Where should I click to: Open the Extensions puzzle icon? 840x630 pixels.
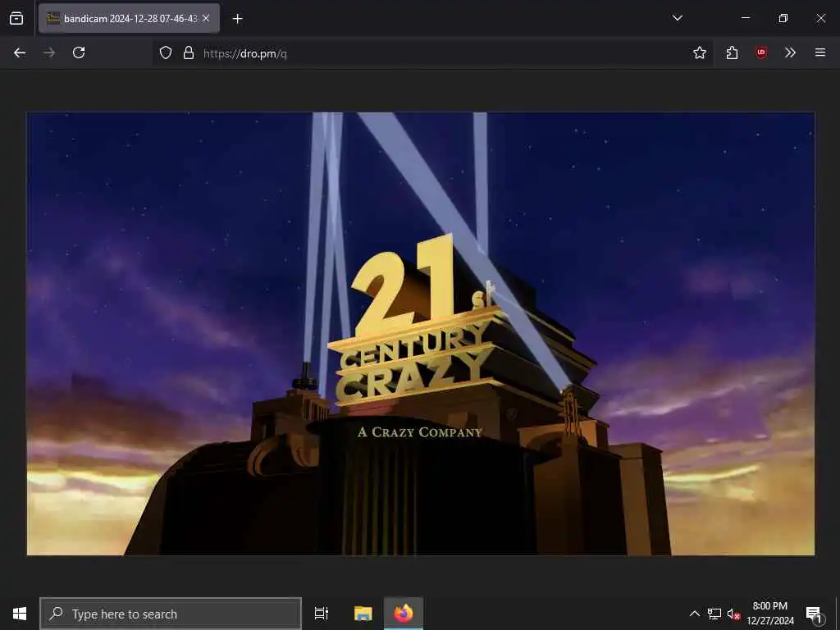coord(732,52)
